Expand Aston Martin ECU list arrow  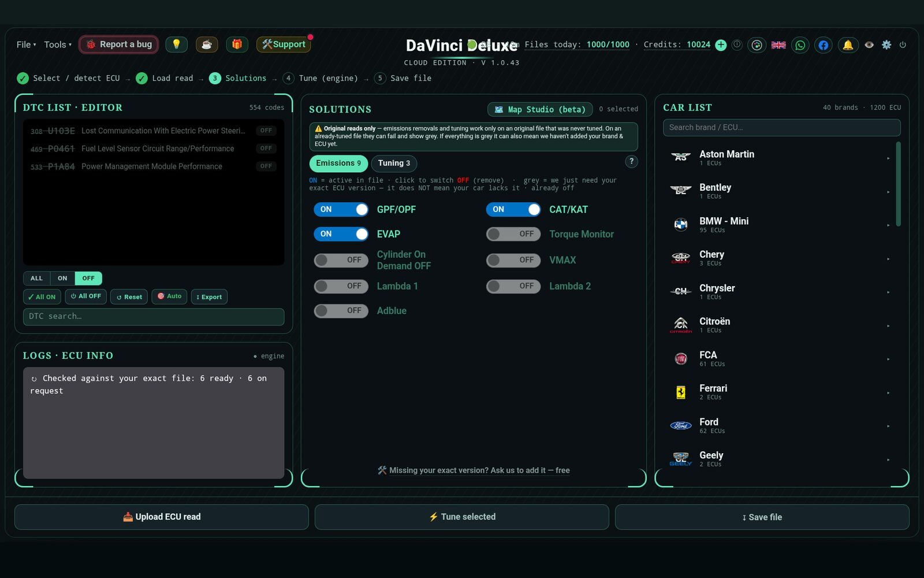pyautogui.click(x=888, y=158)
